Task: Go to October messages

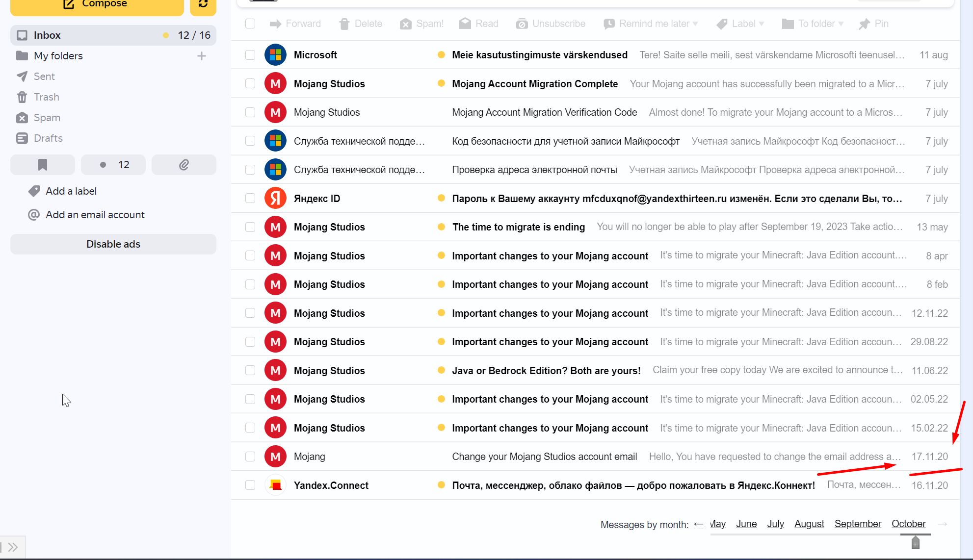Action: pyautogui.click(x=908, y=524)
